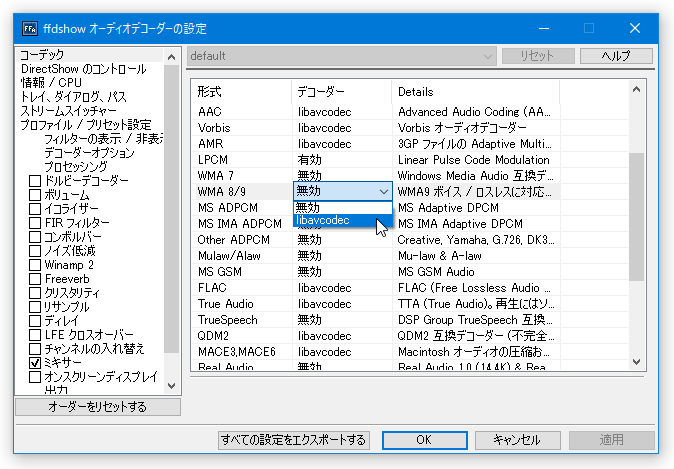The width and height of the screenshot is (674, 469).
Task: Select デコーダーオプション in the tree
Action: pos(89,153)
